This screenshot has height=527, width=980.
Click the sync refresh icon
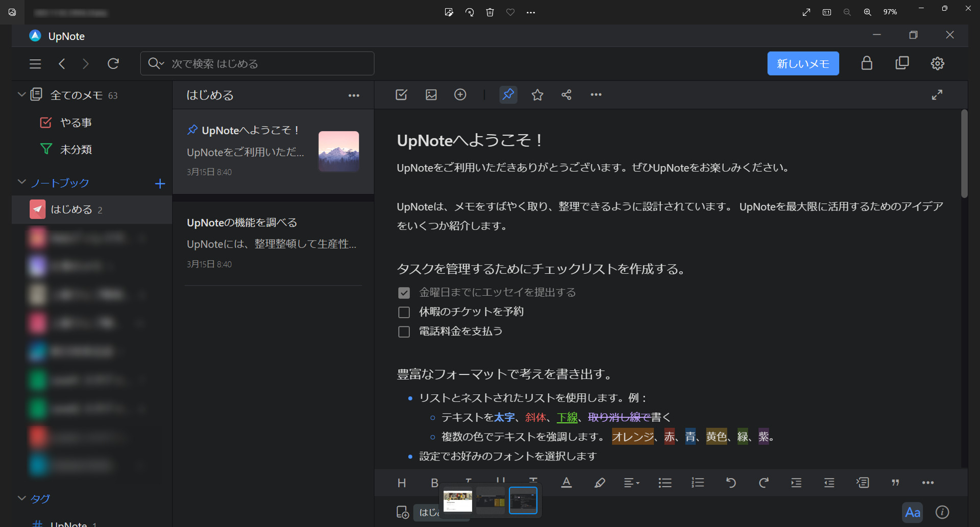pyautogui.click(x=113, y=63)
